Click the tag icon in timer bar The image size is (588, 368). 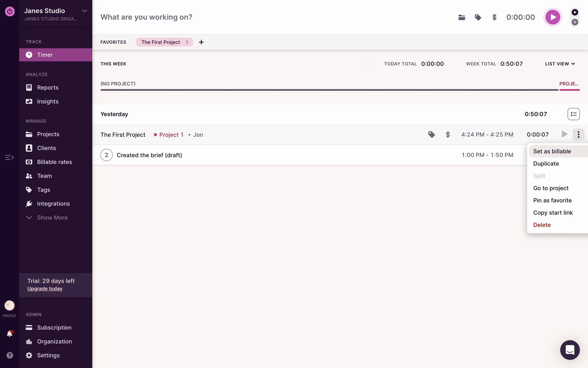coord(478,17)
